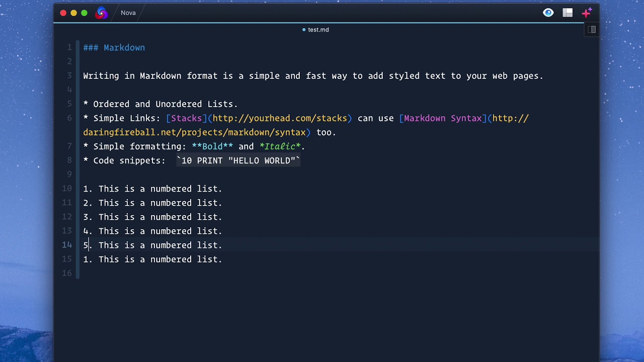Click list item starting with "4."
The height and width of the screenshot is (362, 644).
pos(152,231)
